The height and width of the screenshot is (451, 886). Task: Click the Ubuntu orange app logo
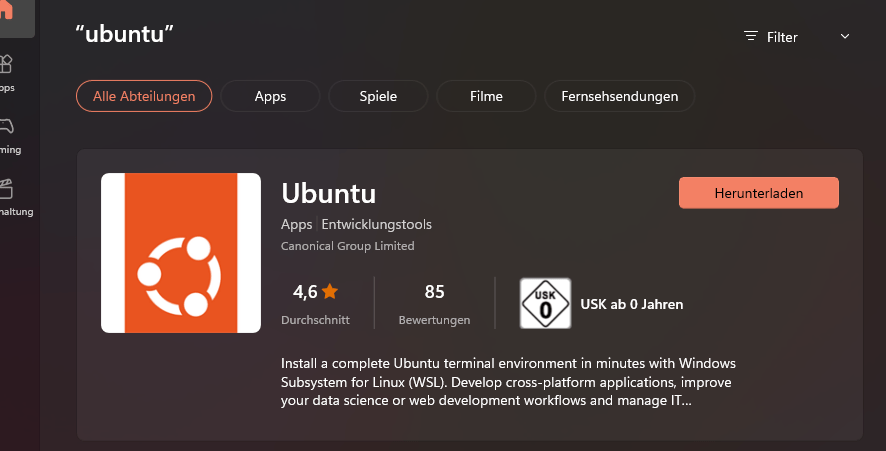[x=181, y=253]
